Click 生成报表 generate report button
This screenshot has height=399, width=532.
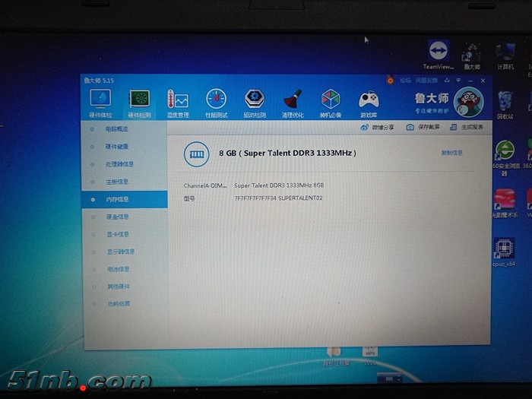pos(467,127)
